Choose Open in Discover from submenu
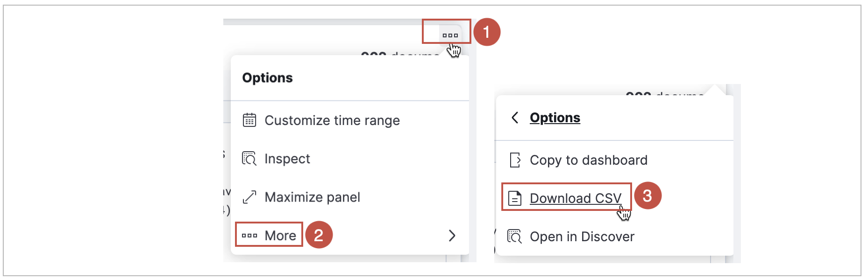868x279 pixels. [582, 237]
